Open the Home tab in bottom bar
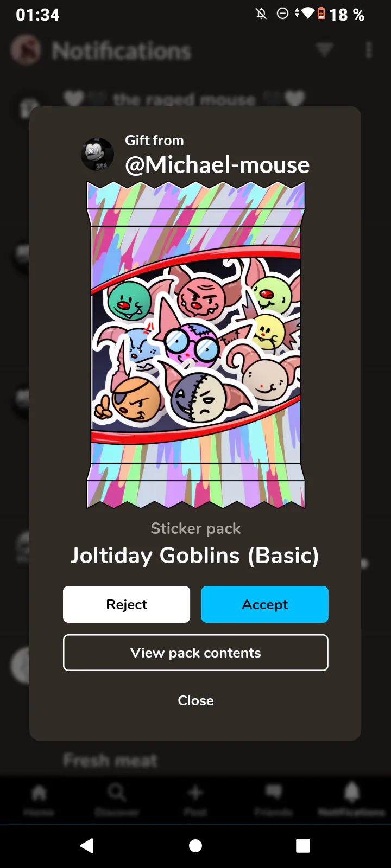Viewport: 391px width, 868px height. pyautogui.click(x=39, y=799)
